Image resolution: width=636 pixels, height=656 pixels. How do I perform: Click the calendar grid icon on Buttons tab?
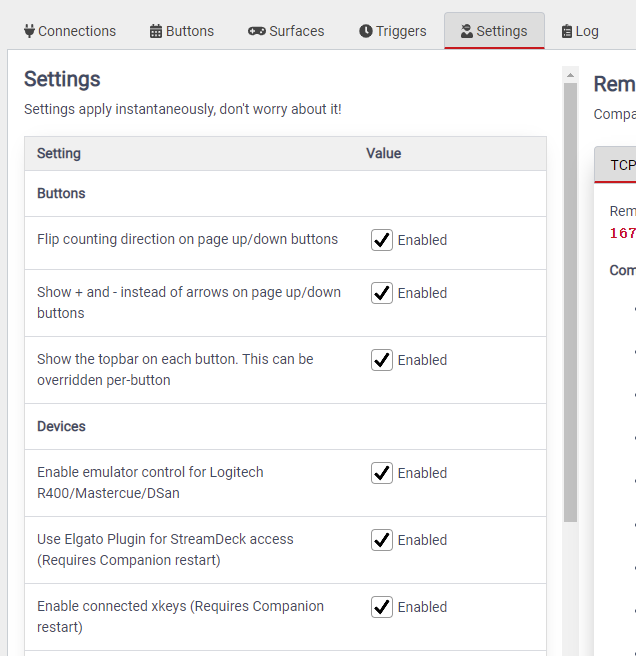[156, 31]
